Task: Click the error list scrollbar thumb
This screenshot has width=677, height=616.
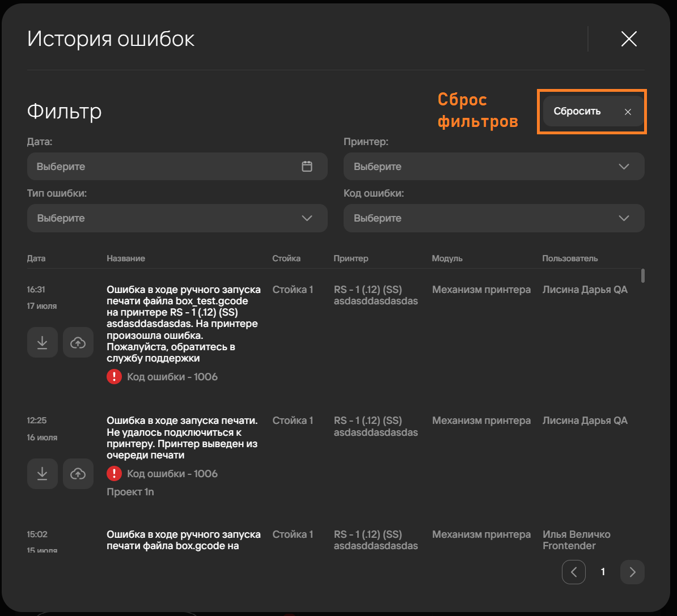Action: [x=643, y=276]
